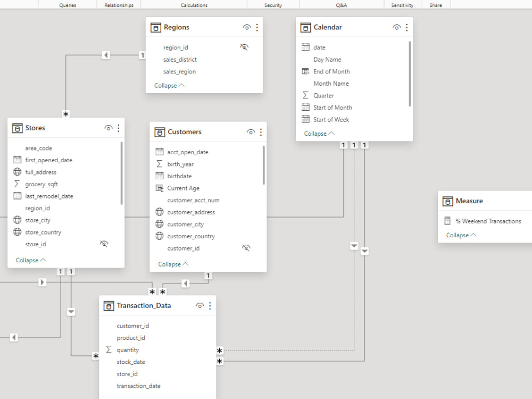Open the Q&A menu item

click(340, 5)
